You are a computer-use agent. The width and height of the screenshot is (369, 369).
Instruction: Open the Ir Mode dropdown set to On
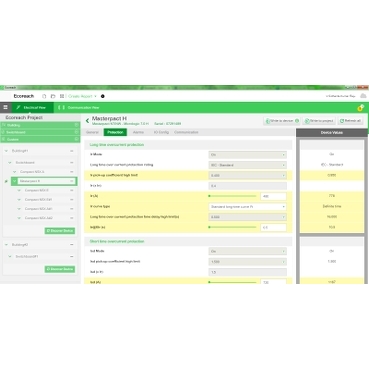(248, 155)
